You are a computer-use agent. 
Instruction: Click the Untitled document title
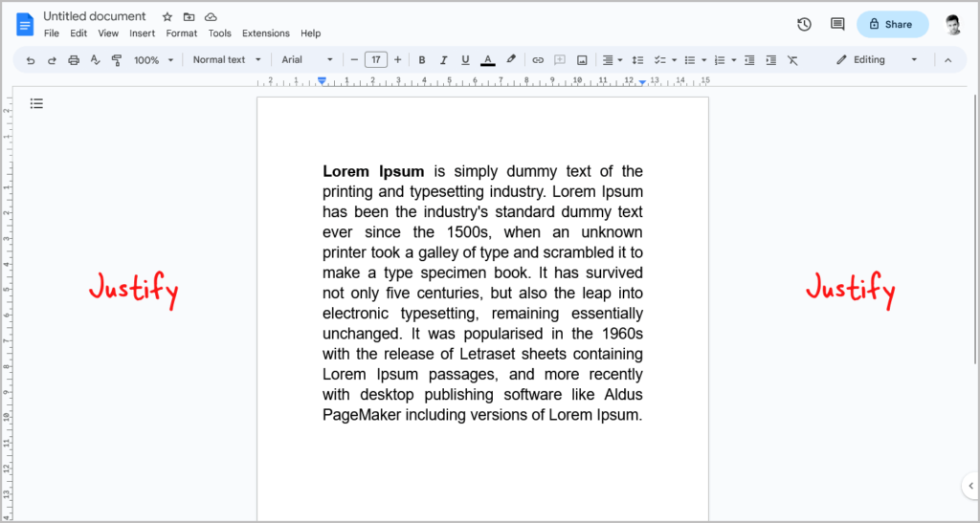tap(95, 16)
